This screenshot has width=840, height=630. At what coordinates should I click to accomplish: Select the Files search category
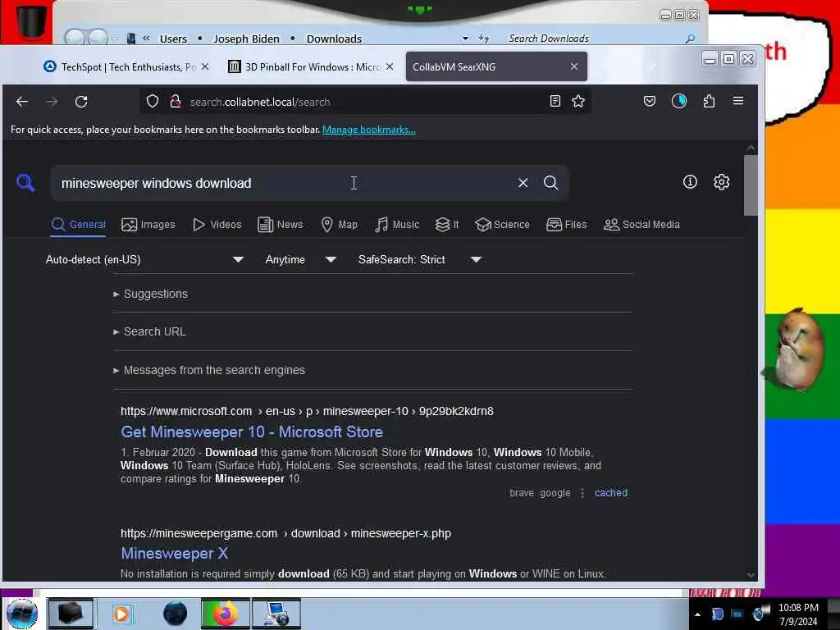click(566, 225)
